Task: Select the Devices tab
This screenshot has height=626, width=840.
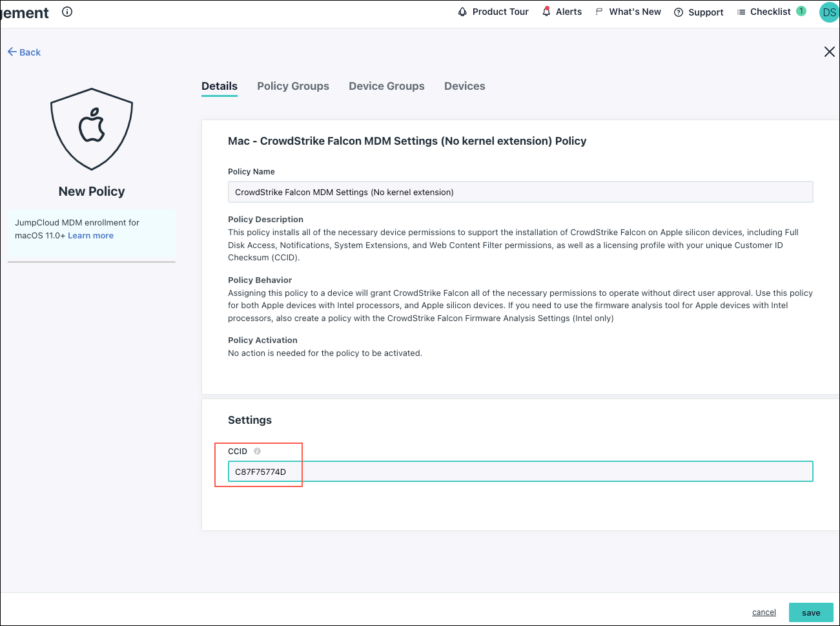Action: point(464,86)
